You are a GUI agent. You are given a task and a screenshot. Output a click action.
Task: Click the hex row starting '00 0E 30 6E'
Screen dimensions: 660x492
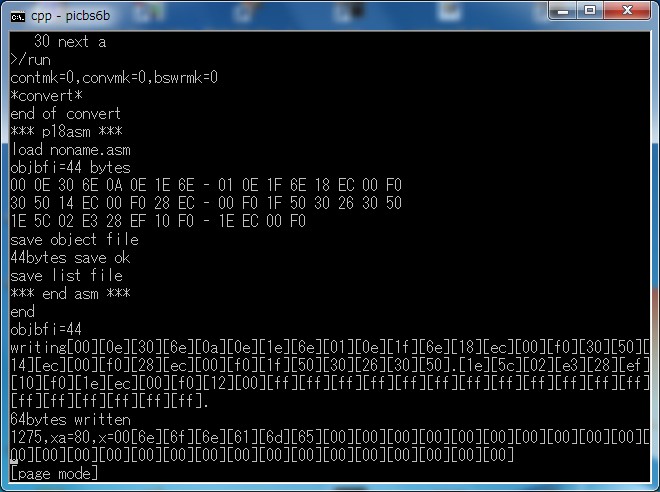point(206,185)
